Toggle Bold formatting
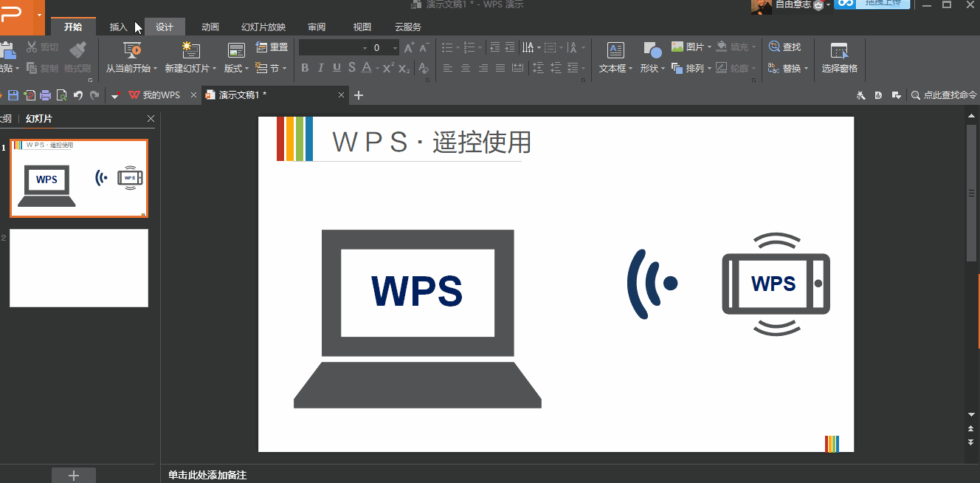The height and width of the screenshot is (483, 980). tap(305, 68)
